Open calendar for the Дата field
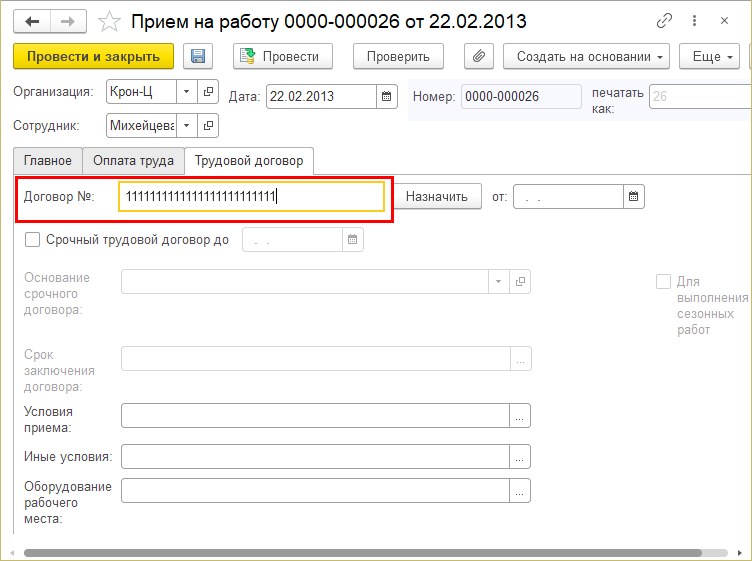This screenshot has height=561, width=752. coord(387,96)
